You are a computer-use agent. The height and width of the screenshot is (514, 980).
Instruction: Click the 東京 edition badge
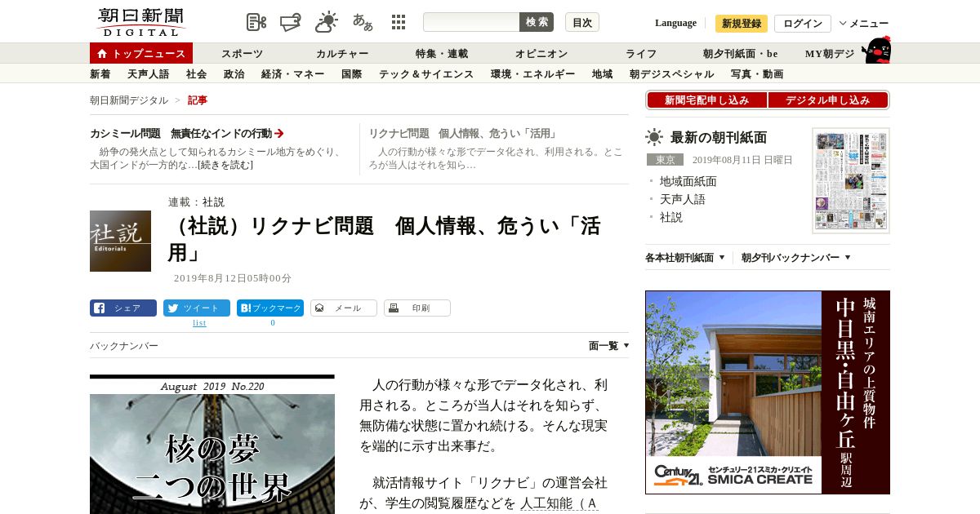tap(665, 160)
